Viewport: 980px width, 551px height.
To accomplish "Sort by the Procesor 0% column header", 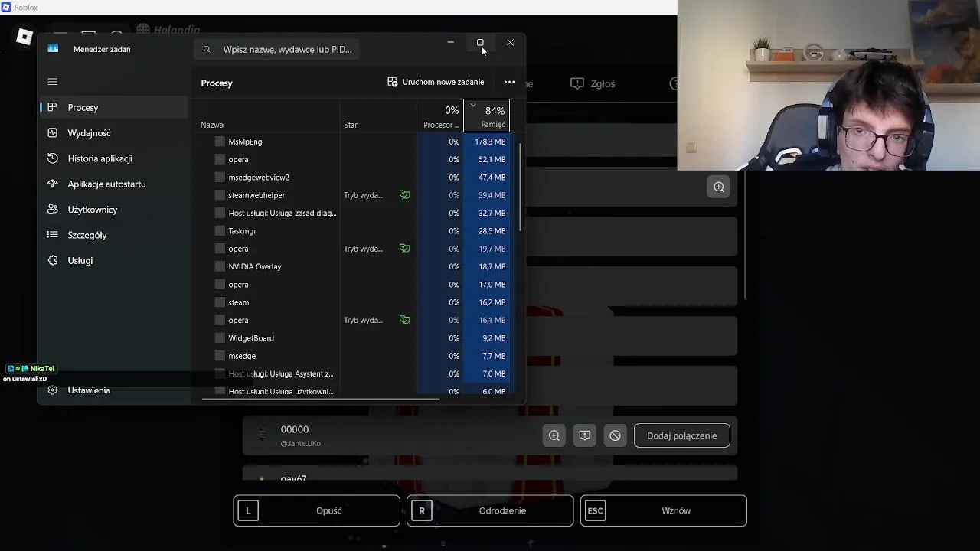I will [440, 116].
